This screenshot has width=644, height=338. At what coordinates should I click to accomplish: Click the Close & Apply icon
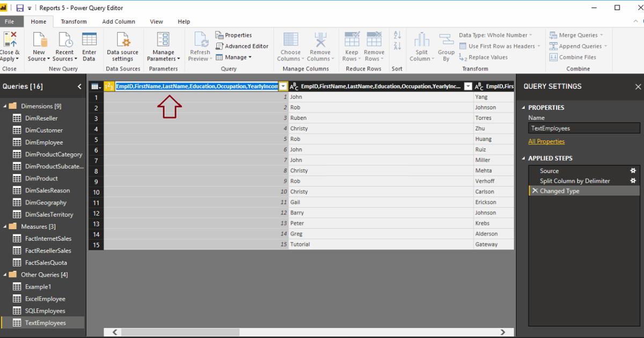point(10,40)
